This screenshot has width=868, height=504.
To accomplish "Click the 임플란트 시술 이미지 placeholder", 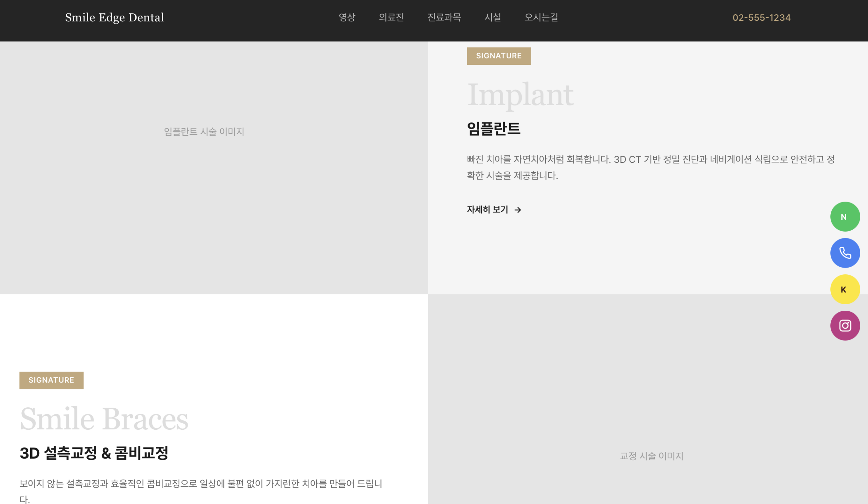I will tap(204, 132).
